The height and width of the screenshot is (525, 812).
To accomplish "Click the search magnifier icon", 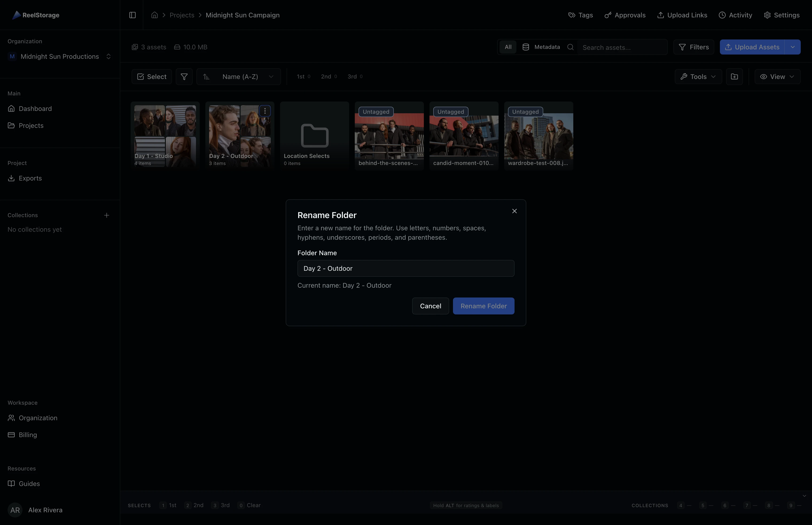I will 570,47.
